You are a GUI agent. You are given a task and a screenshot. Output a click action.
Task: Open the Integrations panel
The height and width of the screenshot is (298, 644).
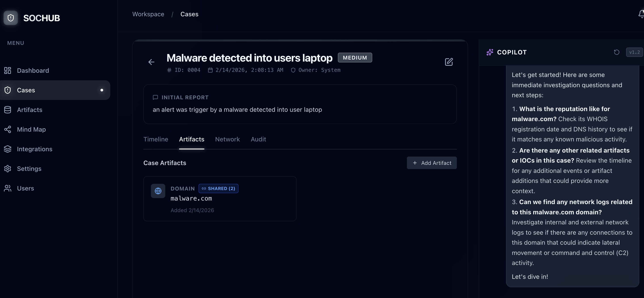tap(35, 149)
